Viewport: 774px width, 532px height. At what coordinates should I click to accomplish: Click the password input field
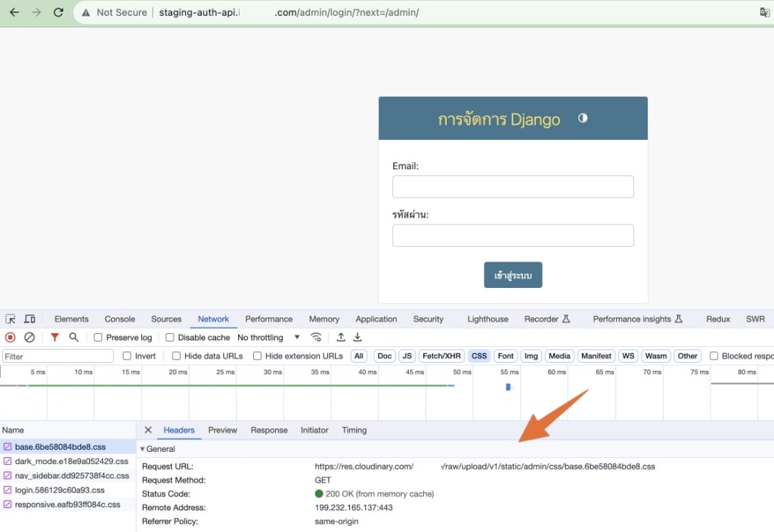(x=513, y=236)
